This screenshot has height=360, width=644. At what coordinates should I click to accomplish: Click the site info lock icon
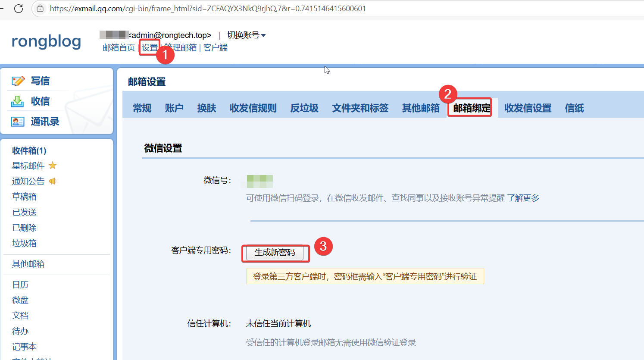40,9
